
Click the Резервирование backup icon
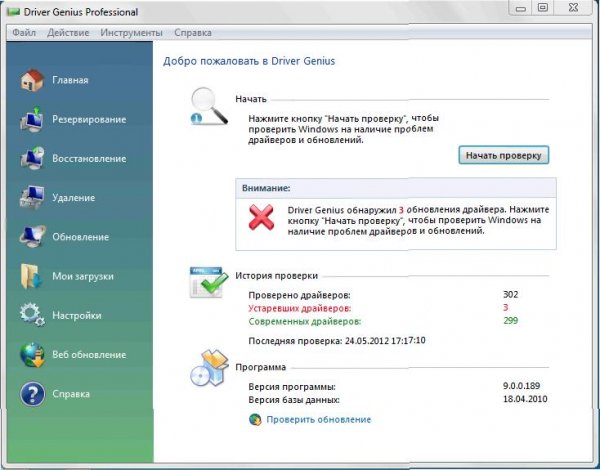33,119
